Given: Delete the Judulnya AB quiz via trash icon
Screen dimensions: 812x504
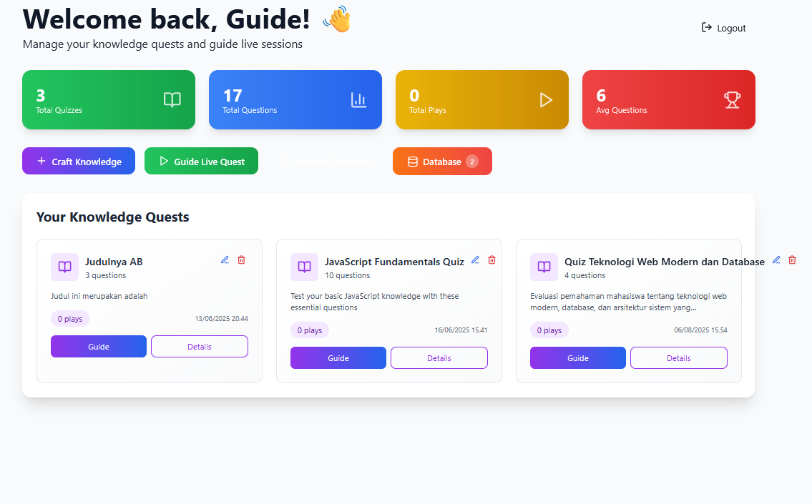Looking at the screenshot, I should [241, 260].
